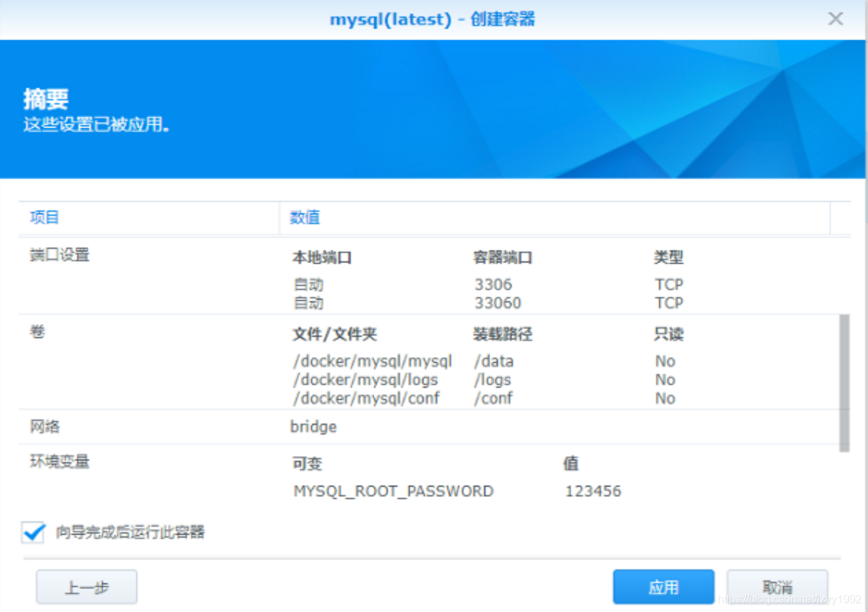Click the 自动 local port for 33060
The width and height of the screenshot is (868, 612).
[x=308, y=303]
